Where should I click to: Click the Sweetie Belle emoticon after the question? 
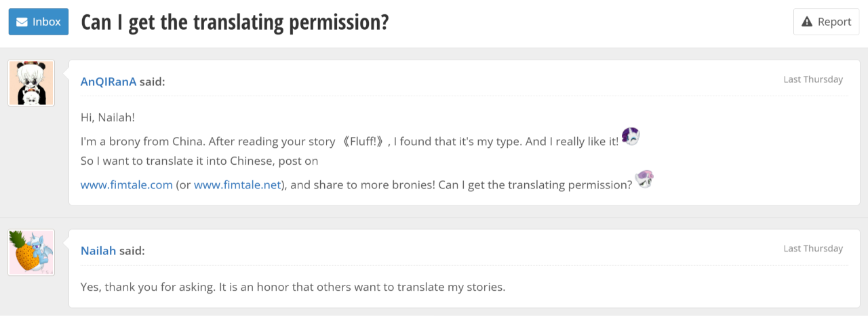644,179
